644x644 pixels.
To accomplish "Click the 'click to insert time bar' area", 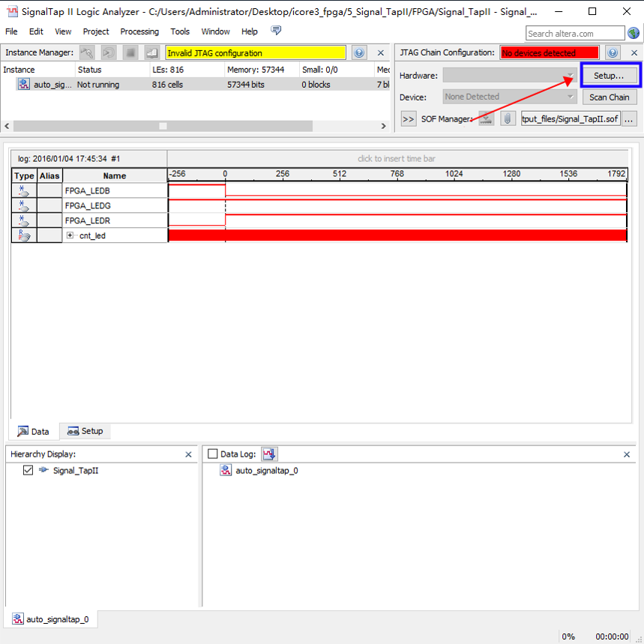I will (397, 158).
